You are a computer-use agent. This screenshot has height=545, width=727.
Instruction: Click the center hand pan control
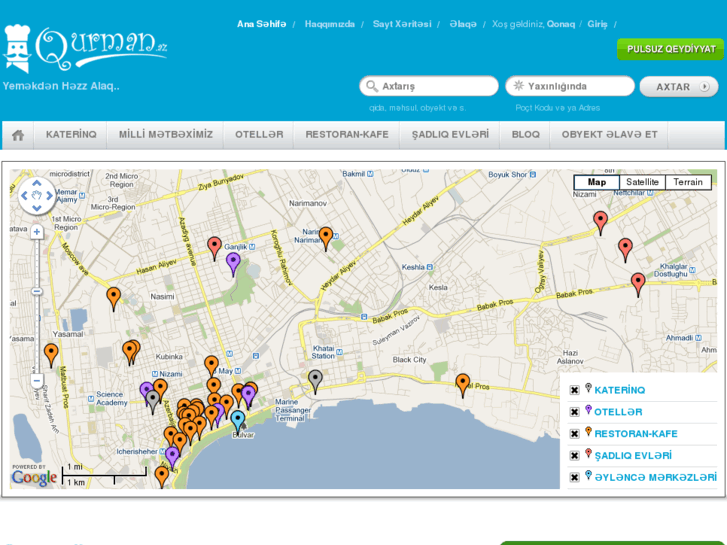click(37, 196)
